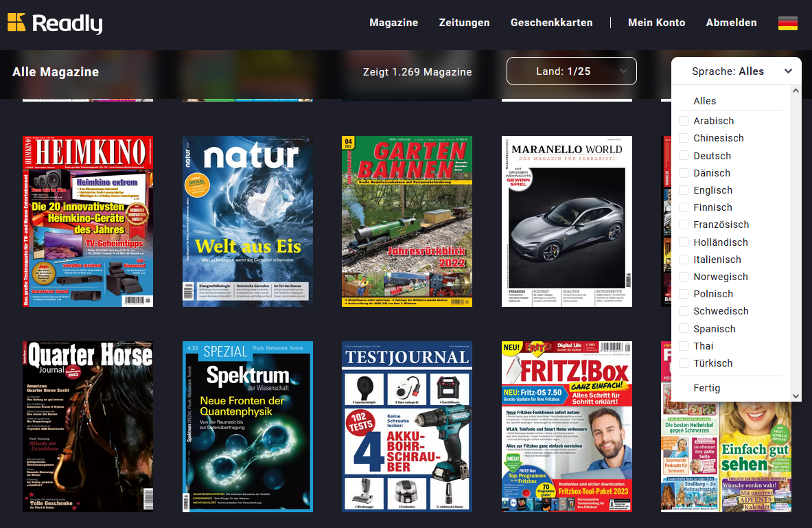The height and width of the screenshot is (528, 812).
Task: Open the Einfach gut sehen magazine cover
Action: coord(726,457)
